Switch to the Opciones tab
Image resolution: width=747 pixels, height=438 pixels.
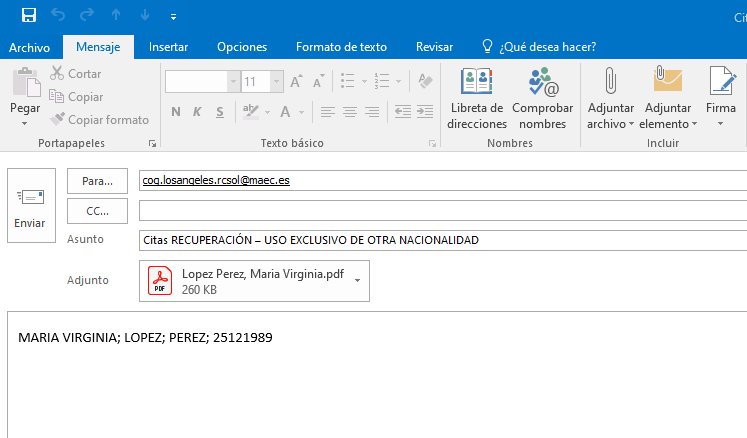[242, 47]
